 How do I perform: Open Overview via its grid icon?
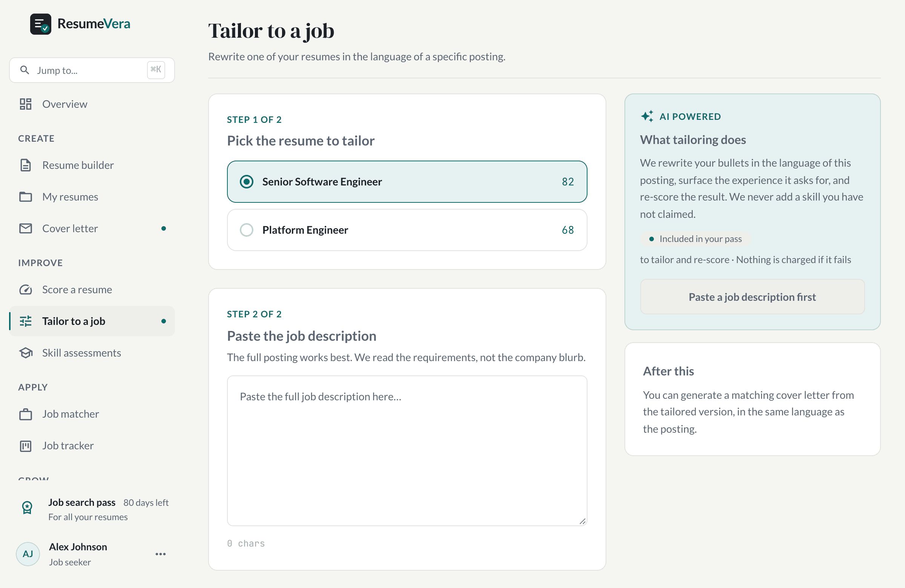26,104
